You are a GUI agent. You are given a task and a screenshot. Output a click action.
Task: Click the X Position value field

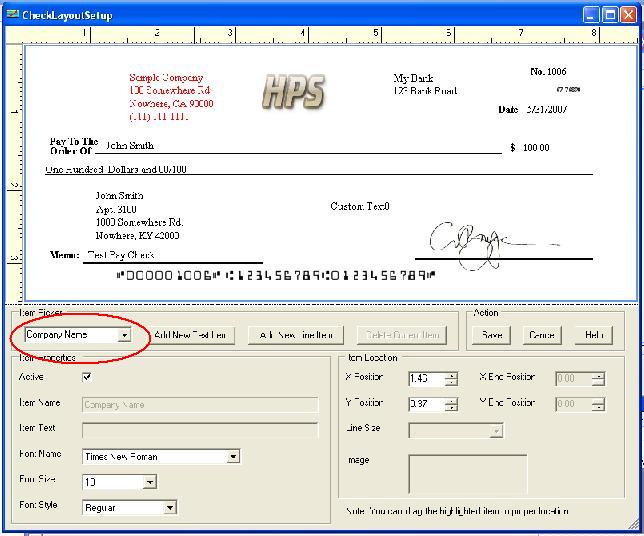[426, 378]
